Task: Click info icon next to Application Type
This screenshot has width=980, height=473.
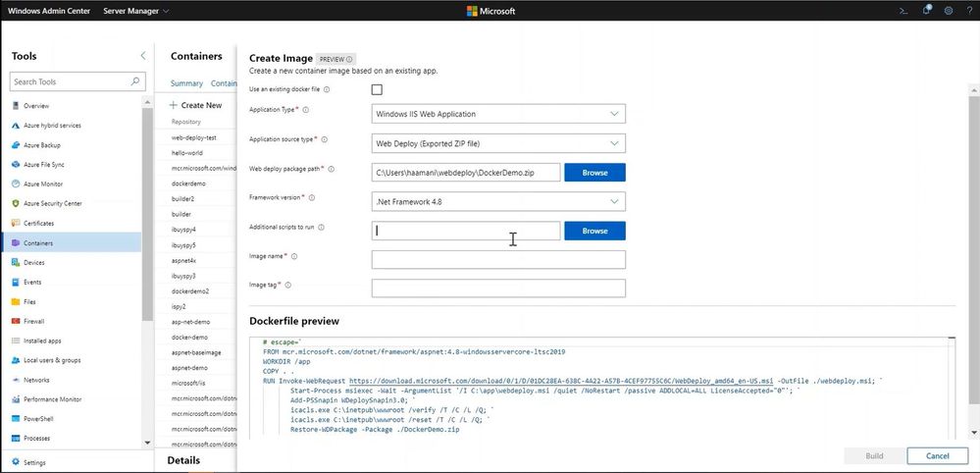Action: pos(306,110)
